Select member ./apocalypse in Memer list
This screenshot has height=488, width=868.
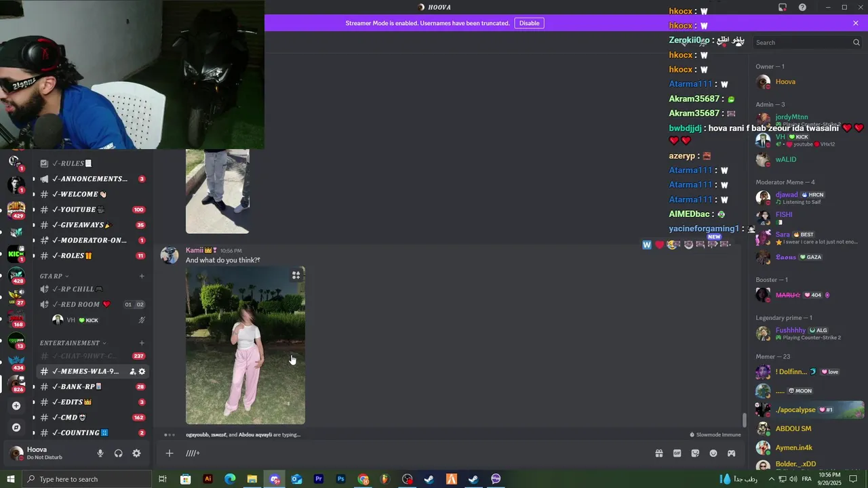(808, 410)
